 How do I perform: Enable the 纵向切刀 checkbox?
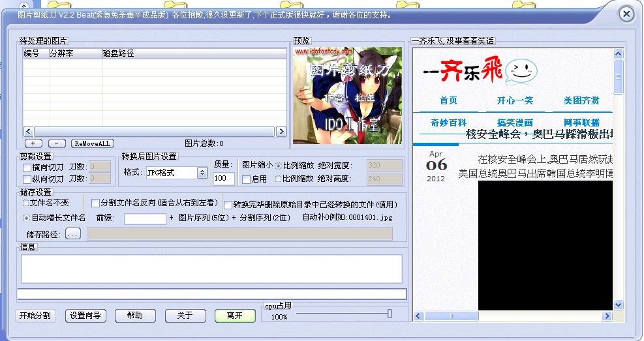tap(27, 179)
